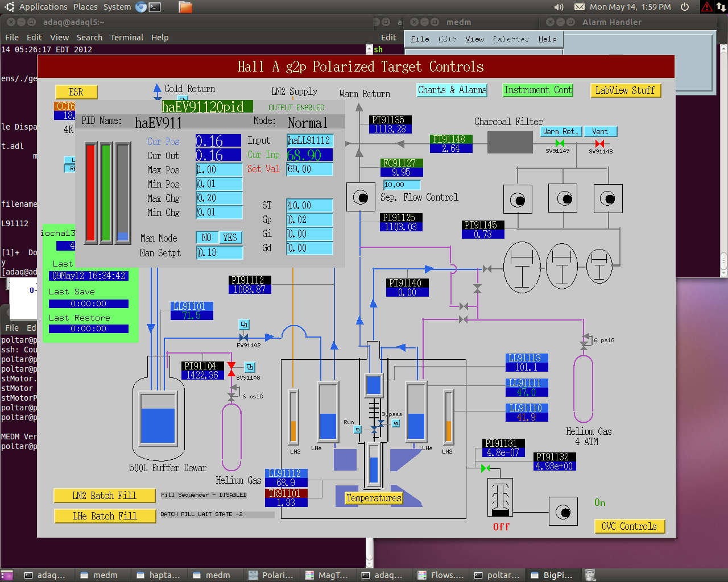Set Man Mode to YES
The height and width of the screenshot is (582, 728).
(x=230, y=238)
